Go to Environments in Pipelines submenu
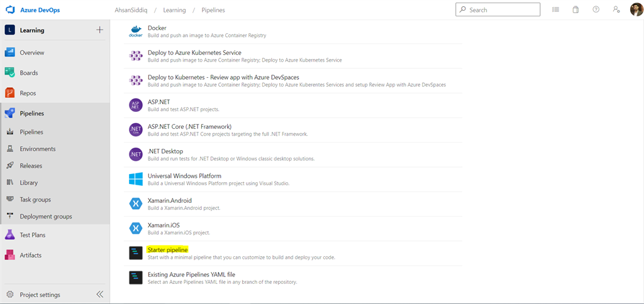644x304 pixels. pyautogui.click(x=38, y=149)
